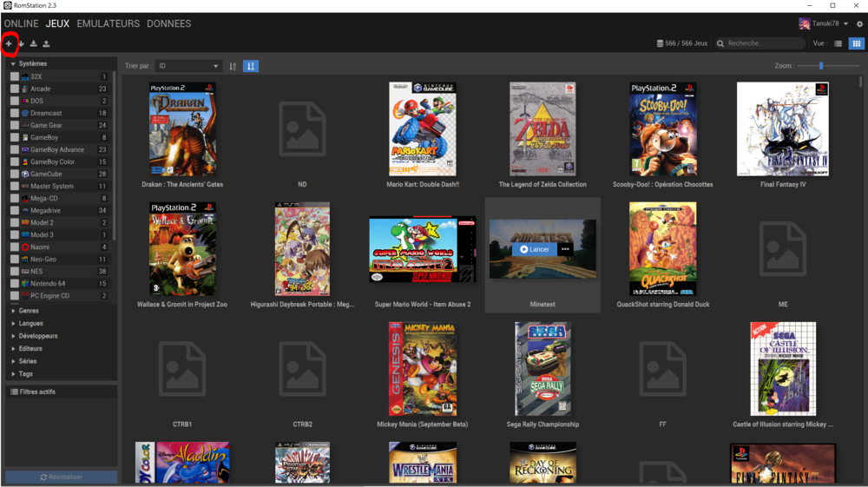Switch to grid view icon
Viewport: 868px width, 487px height.
(x=857, y=43)
